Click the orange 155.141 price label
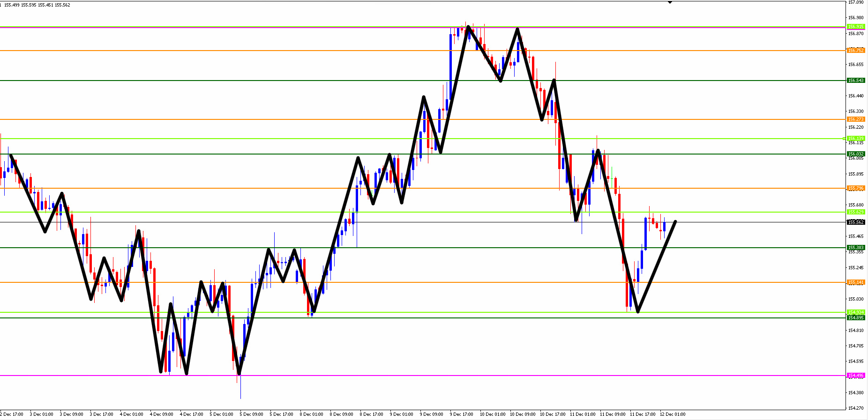Image resolution: width=868 pixels, height=420 pixels. pyautogui.click(x=856, y=282)
